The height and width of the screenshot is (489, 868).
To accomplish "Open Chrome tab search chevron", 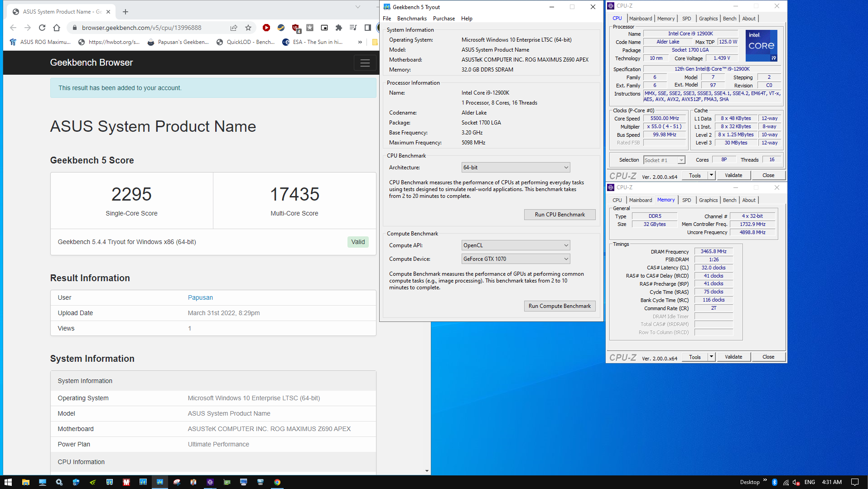I will coord(358,7).
